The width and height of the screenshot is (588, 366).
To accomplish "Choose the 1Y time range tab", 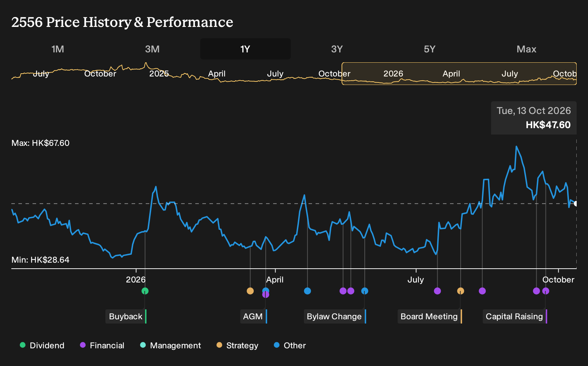I will [245, 49].
